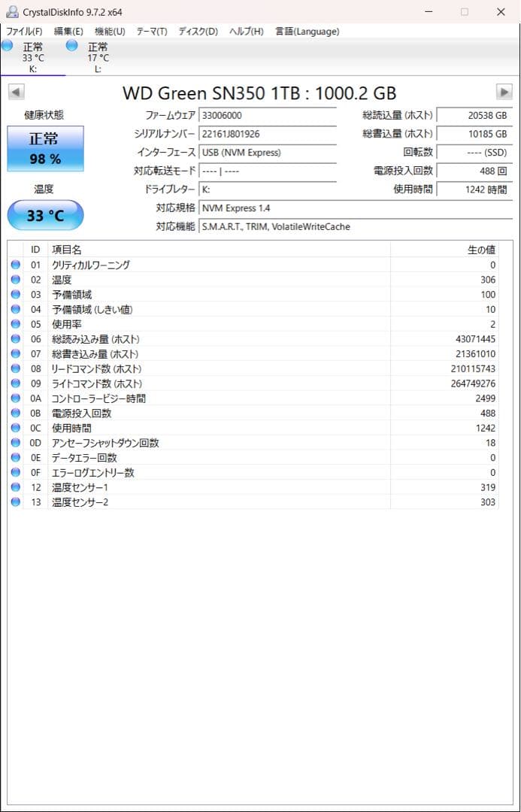
Task: Select the raw value 264749276
Action: click(473, 383)
